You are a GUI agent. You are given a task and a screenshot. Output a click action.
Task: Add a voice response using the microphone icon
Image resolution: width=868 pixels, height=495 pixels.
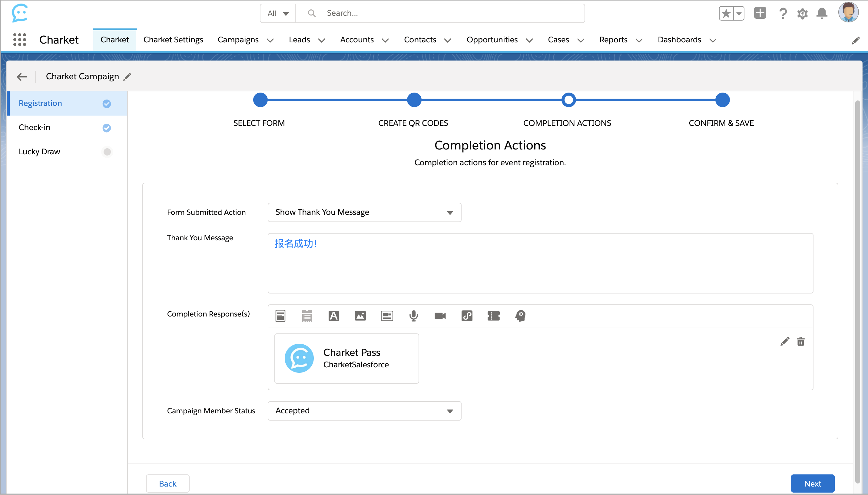[413, 316]
